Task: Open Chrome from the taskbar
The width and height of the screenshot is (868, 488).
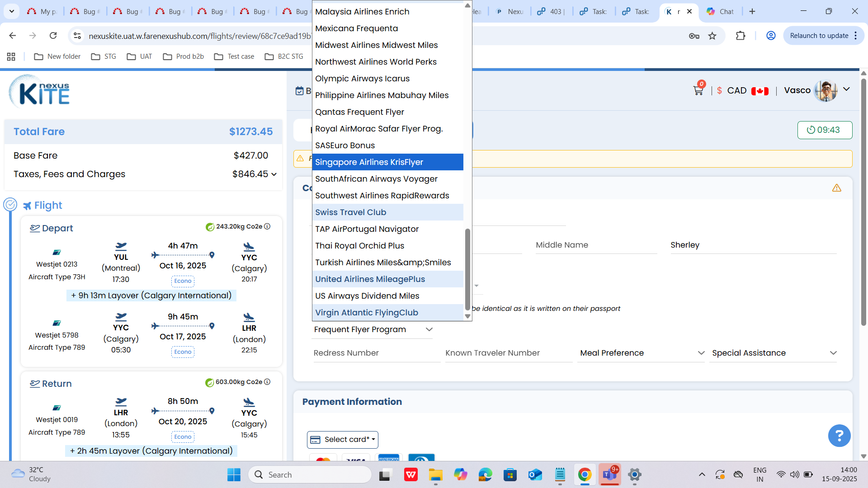Action: (585, 474)
